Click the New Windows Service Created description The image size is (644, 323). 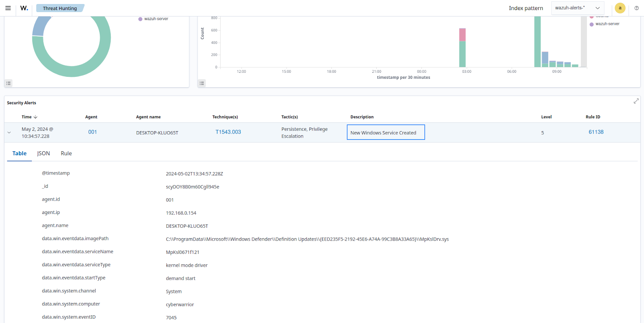click(383, 133)
